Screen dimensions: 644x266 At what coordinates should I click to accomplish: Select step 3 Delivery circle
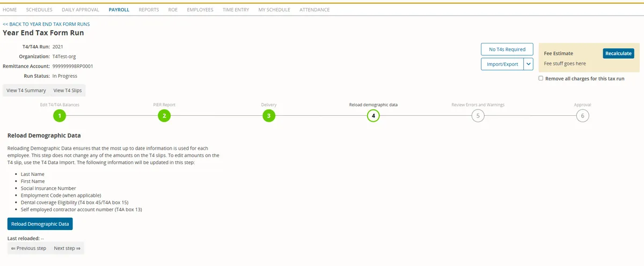pos(269,116)
